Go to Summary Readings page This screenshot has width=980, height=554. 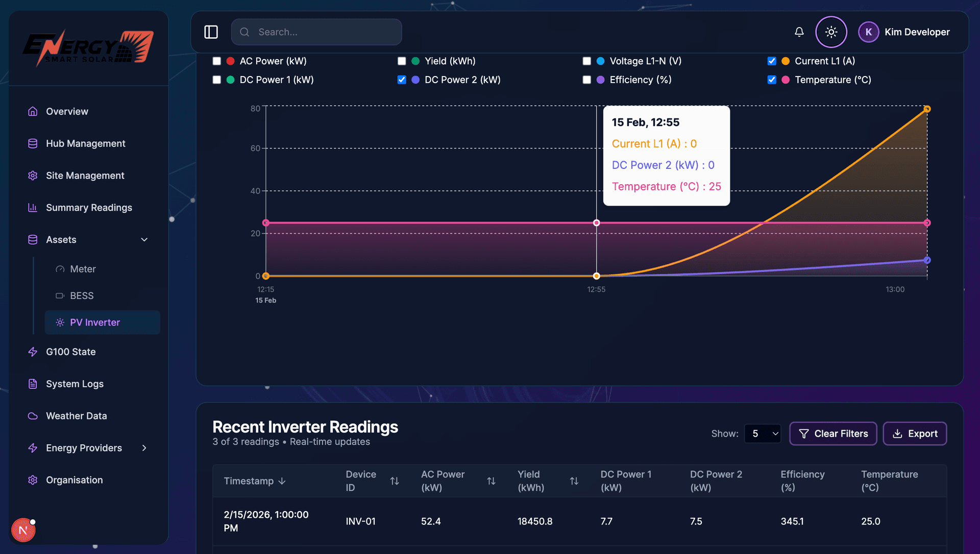89,208
